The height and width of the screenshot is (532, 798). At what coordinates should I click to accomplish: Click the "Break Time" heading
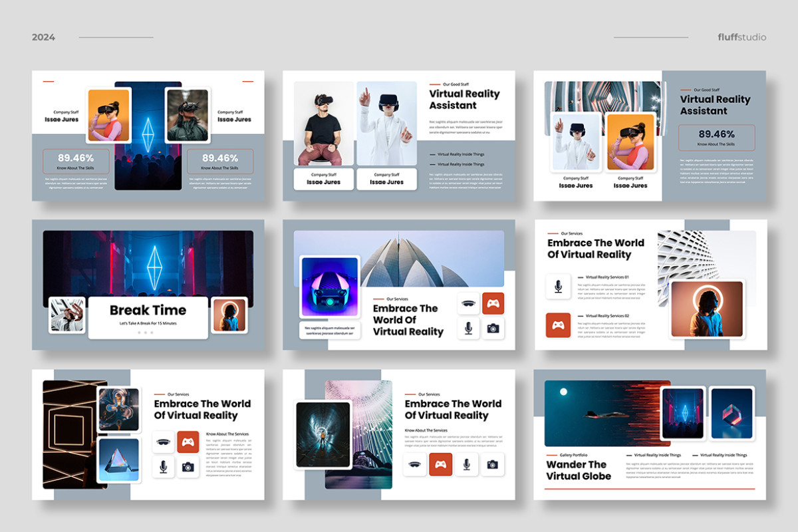149,310
